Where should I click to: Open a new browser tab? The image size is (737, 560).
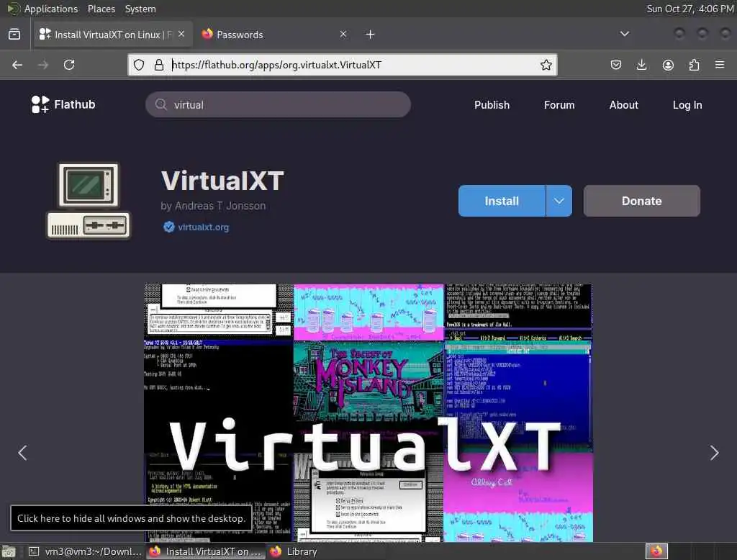pyautogui.click(x=371, y=35)
